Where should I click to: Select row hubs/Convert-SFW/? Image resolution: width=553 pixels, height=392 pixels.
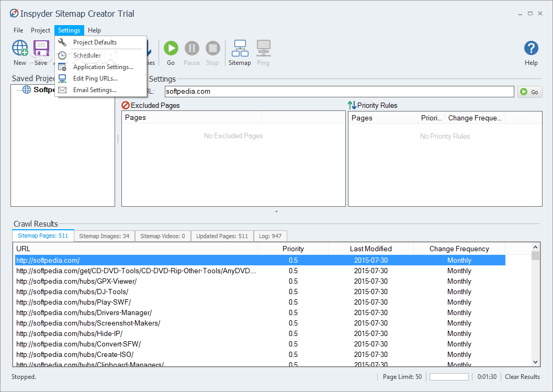(260, 344)
